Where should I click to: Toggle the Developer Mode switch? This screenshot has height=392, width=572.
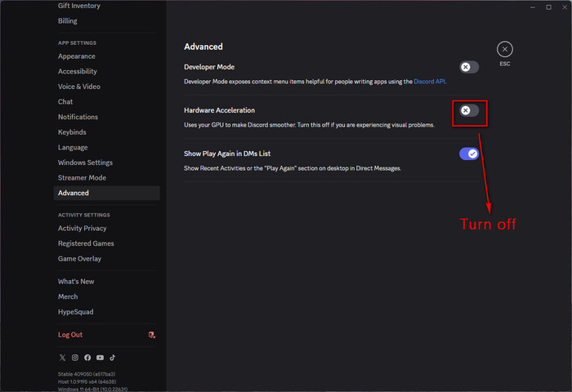[469, 67]
